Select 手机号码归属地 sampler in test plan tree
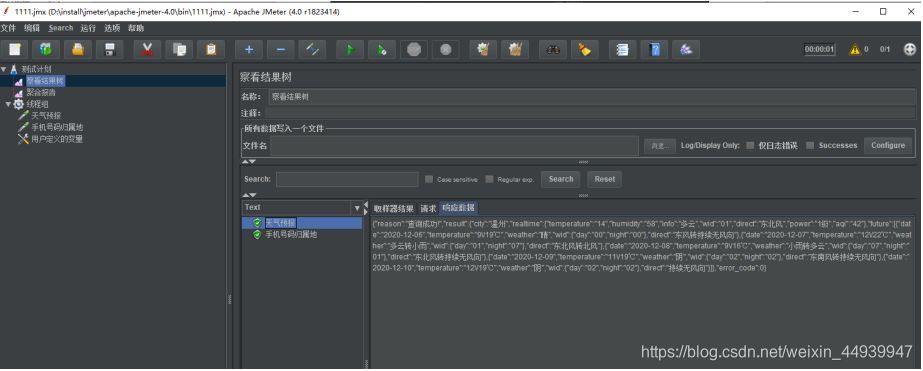The height and width of the screenshot is (371, 923). tap(57, 127)
